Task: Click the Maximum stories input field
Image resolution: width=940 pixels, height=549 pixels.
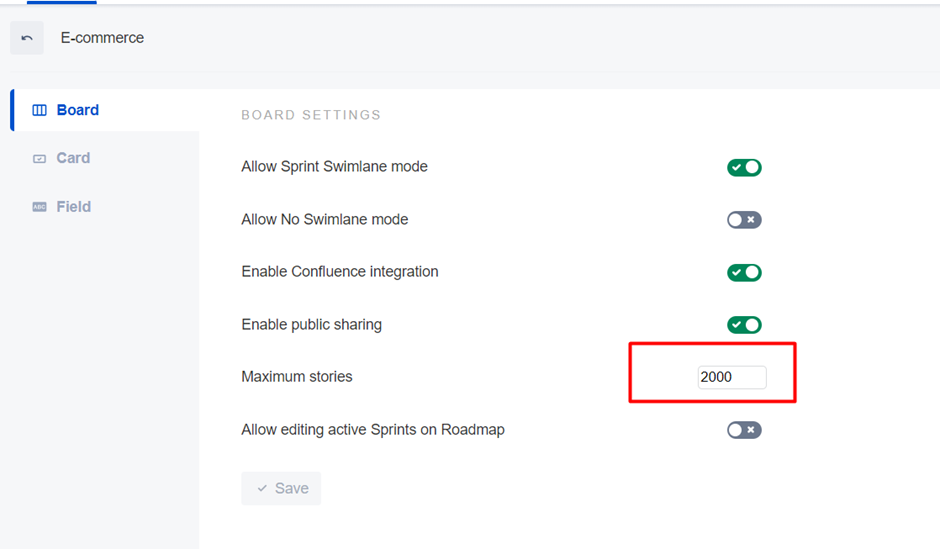Action: click(731, 377)
